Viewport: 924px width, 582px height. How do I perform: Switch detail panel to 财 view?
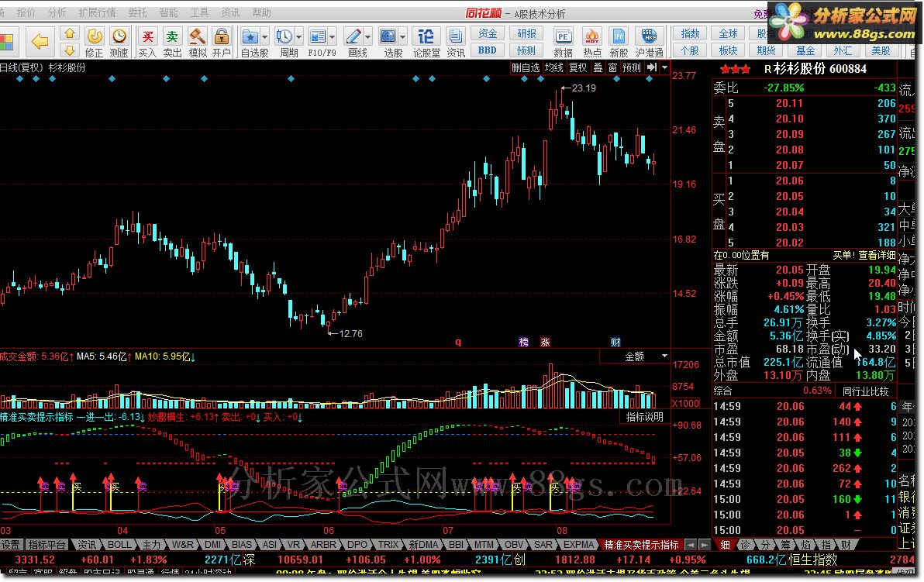click(846, 545)
